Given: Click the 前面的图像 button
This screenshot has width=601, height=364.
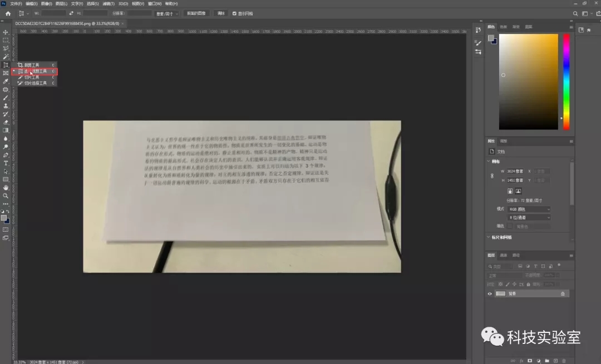Looking at the screenshot, I should [x=196, y=13].
